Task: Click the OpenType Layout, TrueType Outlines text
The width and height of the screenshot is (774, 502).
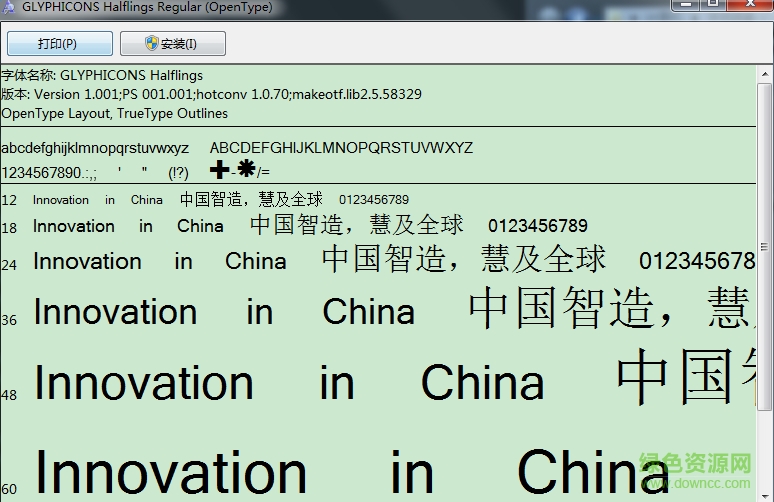Action: (114, 113)
